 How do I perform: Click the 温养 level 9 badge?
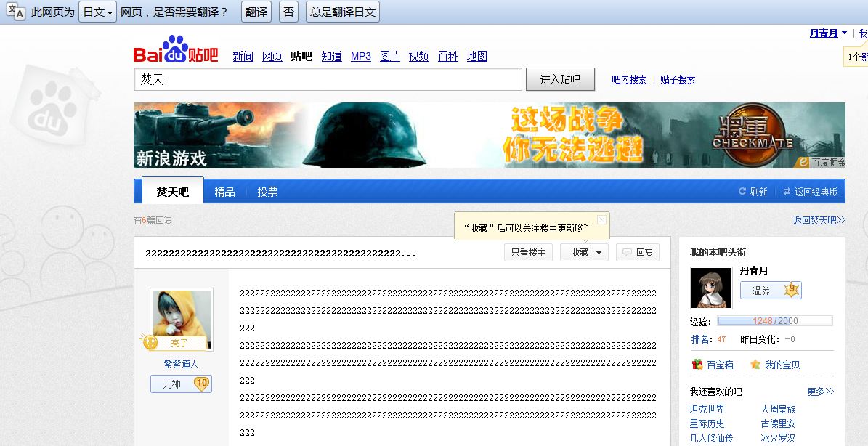[x=771, y=290]
